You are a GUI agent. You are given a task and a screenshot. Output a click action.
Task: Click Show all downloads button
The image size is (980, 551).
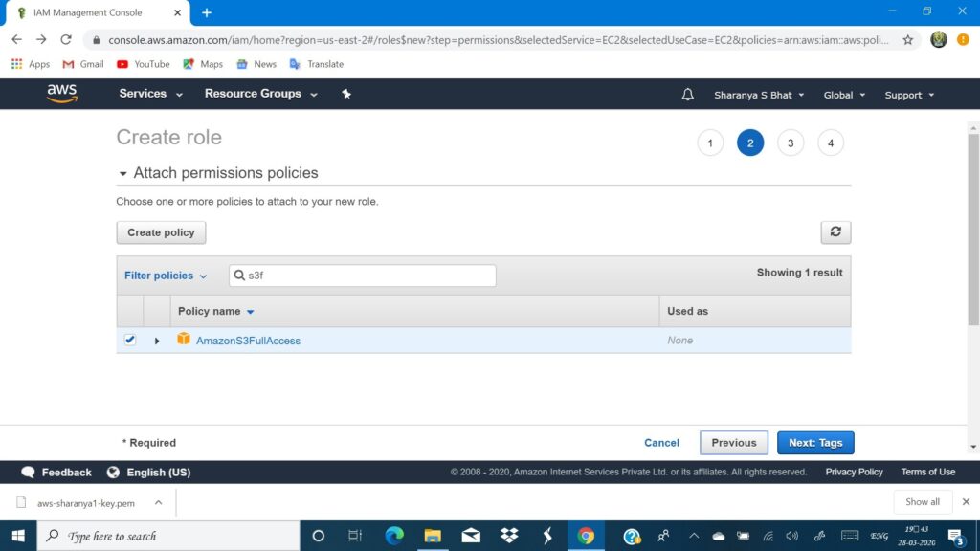[922, 501]
